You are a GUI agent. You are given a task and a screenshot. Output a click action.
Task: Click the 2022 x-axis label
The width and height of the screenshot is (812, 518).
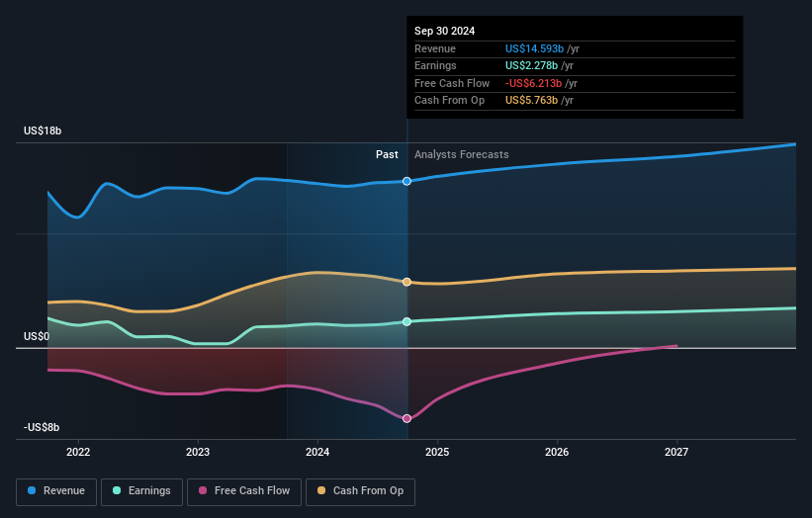coord(78,453)
